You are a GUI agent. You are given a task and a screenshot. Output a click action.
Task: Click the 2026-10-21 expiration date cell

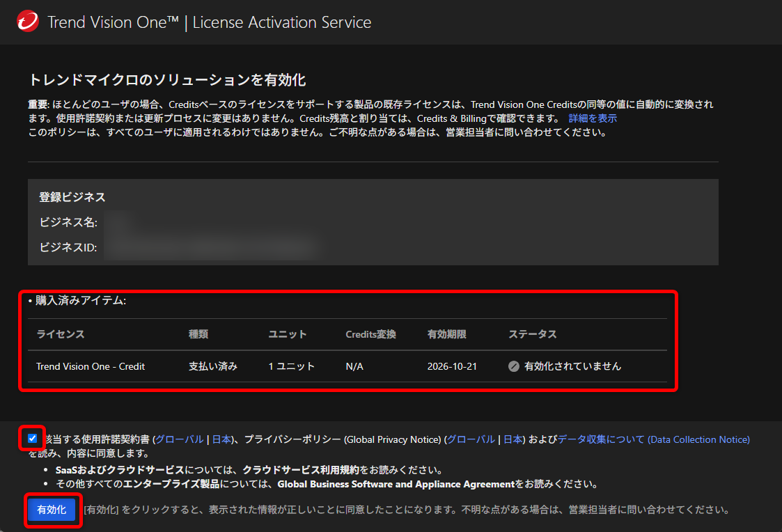pos(452,366)
